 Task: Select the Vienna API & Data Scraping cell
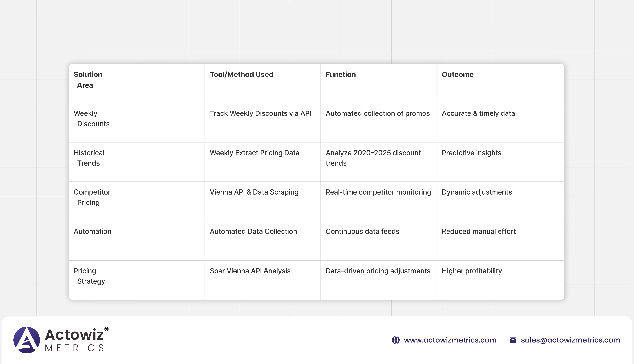254,192
